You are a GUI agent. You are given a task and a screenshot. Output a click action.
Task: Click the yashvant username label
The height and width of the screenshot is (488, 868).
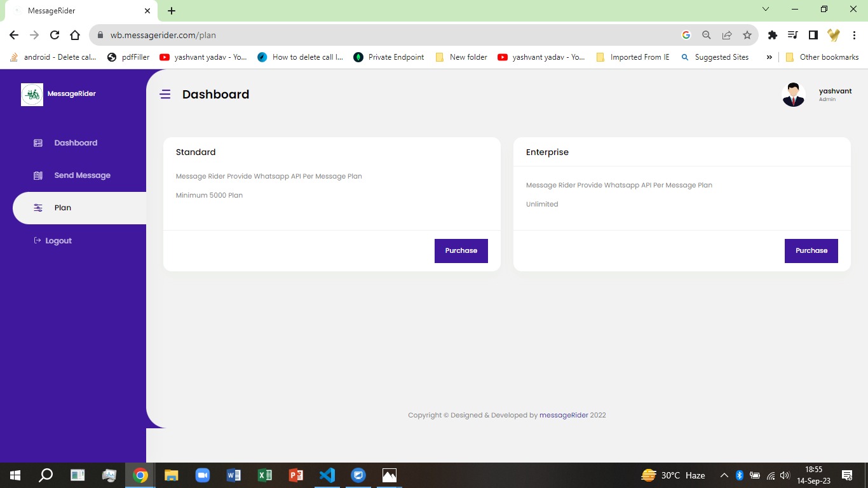(835, 91)
